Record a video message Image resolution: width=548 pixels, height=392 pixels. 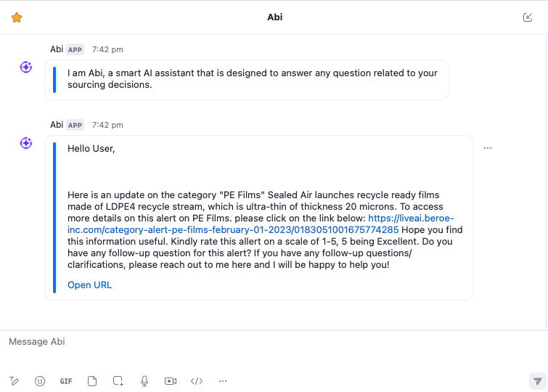(x=171, y=380)
